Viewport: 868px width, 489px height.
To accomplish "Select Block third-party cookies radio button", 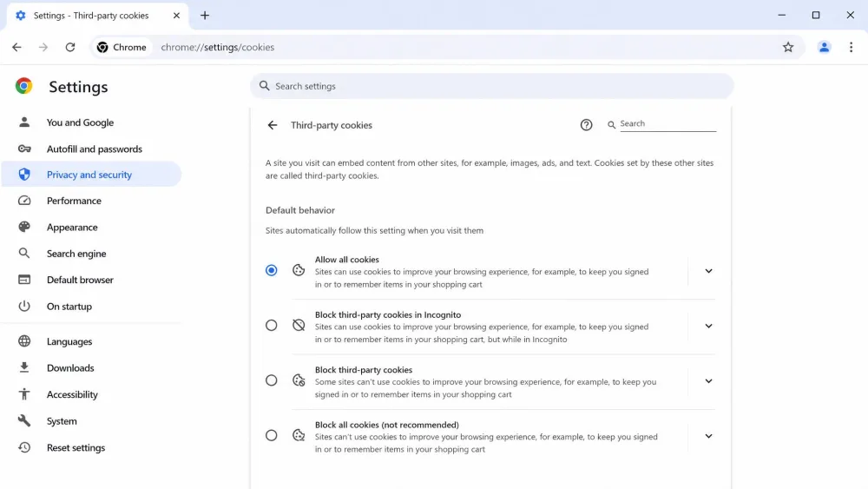I will pos(271,380).
